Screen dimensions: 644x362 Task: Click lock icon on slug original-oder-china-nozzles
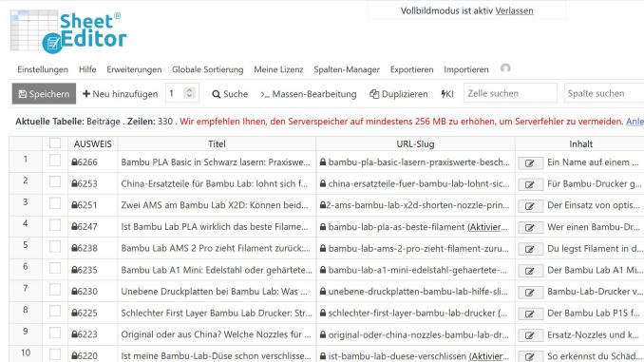[323, 334]
